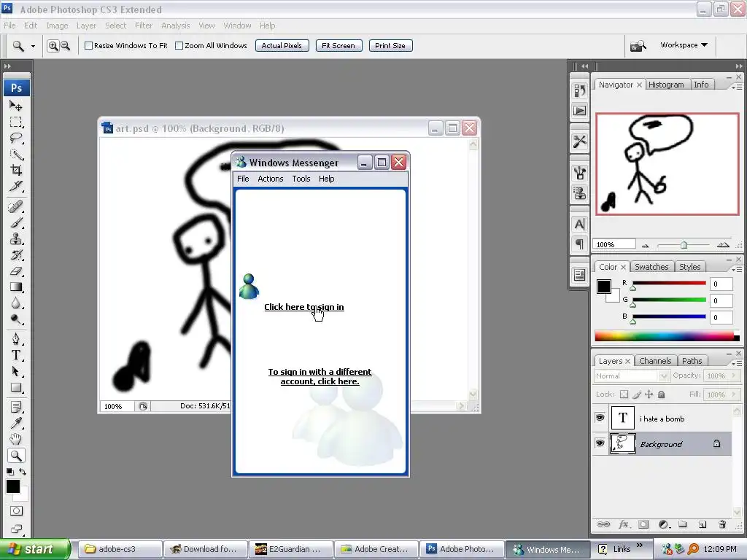Viewport: 747px width, 560px height.
Task: Open the Navigator panel flyout menu
Action: point(737,87)
